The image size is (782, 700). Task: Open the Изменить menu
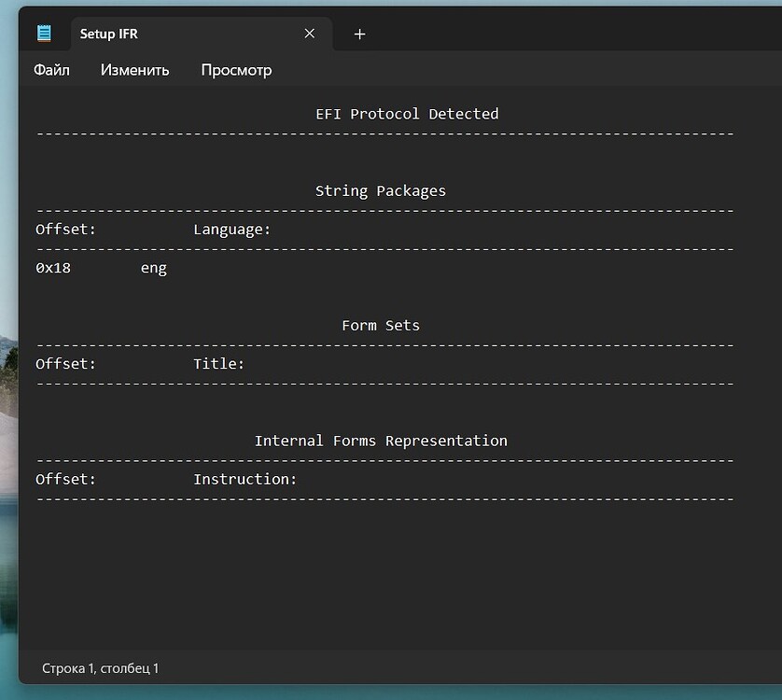coord(133,69)
